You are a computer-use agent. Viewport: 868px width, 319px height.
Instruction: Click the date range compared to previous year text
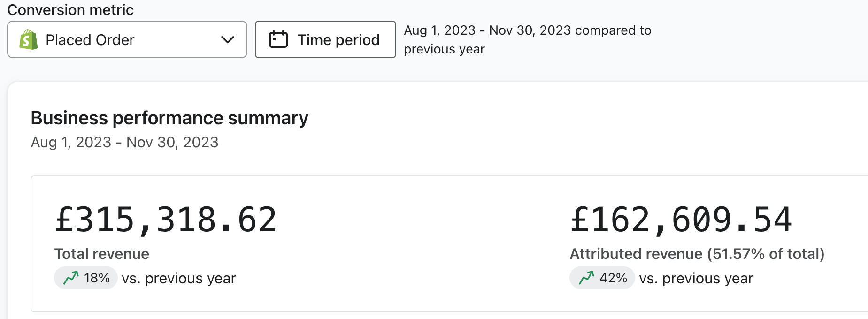(527, 39)
